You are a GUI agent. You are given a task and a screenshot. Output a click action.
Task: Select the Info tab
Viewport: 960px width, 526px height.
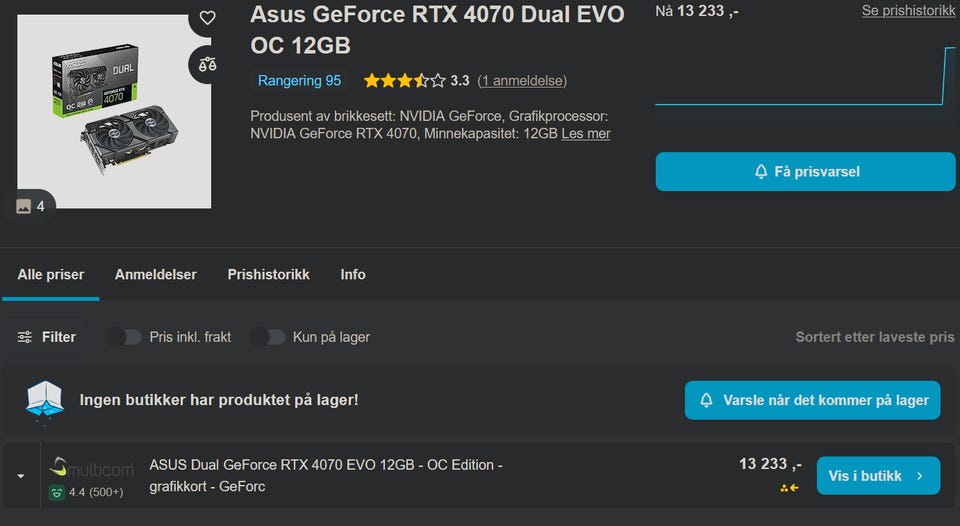click(353, 274)
